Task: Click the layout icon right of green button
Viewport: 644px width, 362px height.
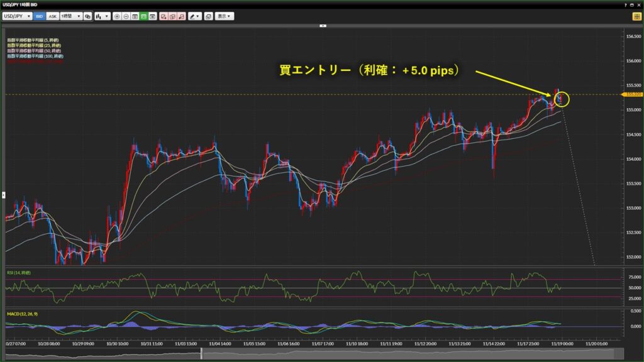Action: coord(153,16)
